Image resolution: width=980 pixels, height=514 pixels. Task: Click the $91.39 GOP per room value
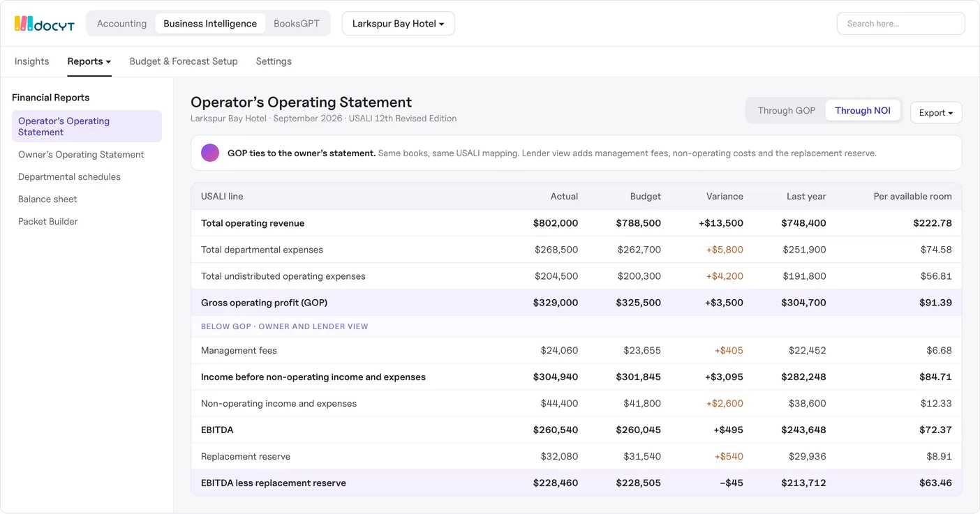tap(935, 303)
